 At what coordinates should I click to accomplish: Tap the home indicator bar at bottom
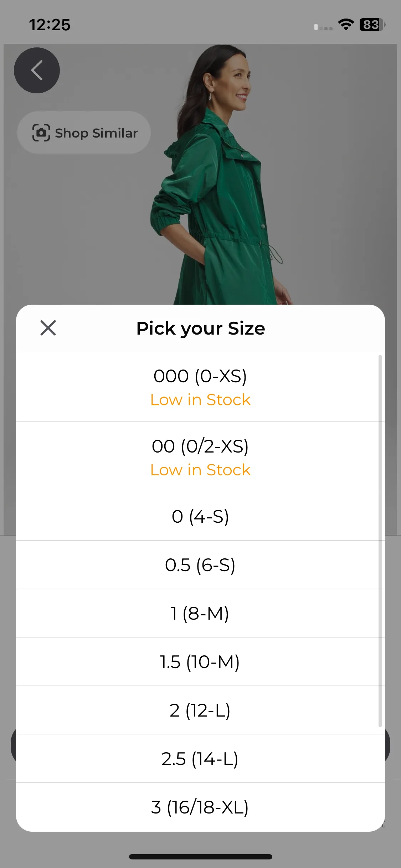(x=200, y=857)
